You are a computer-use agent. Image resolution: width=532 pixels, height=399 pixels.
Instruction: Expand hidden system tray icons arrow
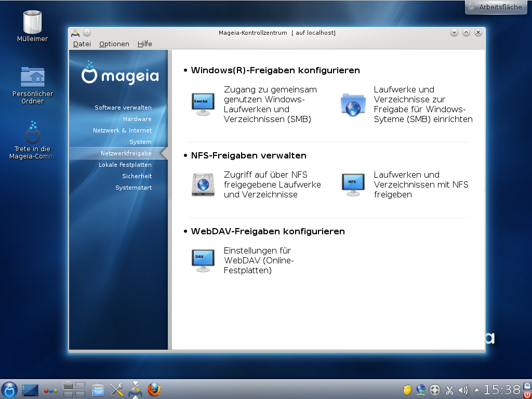[477, 390]
